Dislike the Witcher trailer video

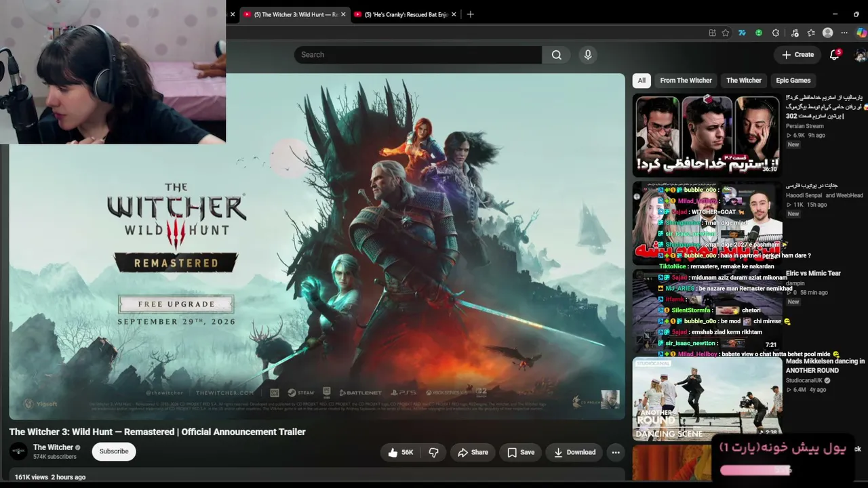click(x=433, y=452)
